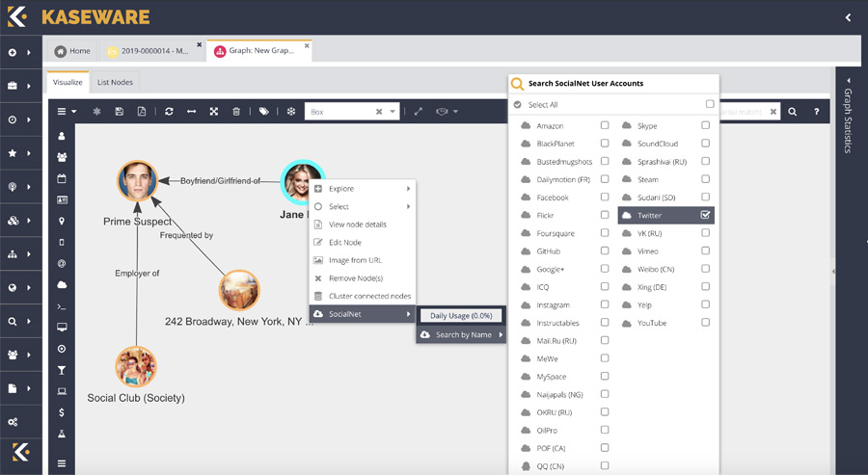Viewport: 868px width, 475px height.
Task: Choose Image from URL menu item
Action: pos(363,260)
